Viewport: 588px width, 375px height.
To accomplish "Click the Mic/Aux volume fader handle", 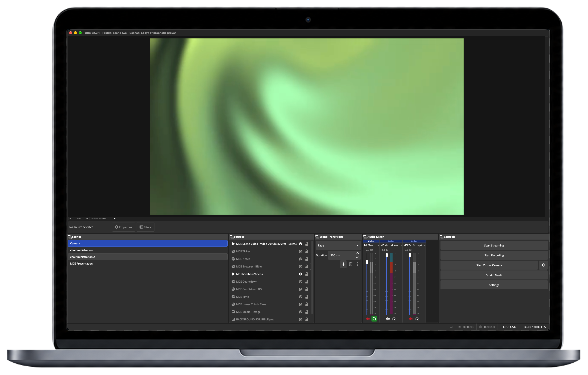I will [x=367, y=262].
